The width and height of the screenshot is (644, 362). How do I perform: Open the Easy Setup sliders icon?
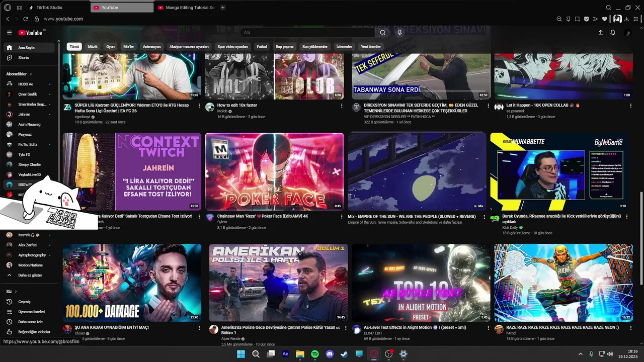point(636,19)
